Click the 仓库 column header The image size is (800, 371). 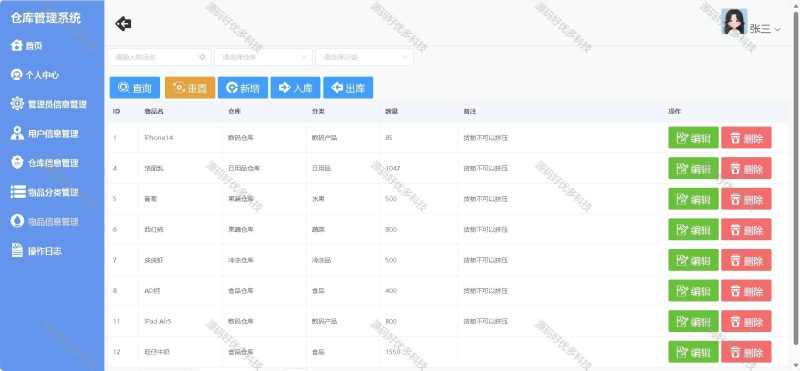point(234,111)
